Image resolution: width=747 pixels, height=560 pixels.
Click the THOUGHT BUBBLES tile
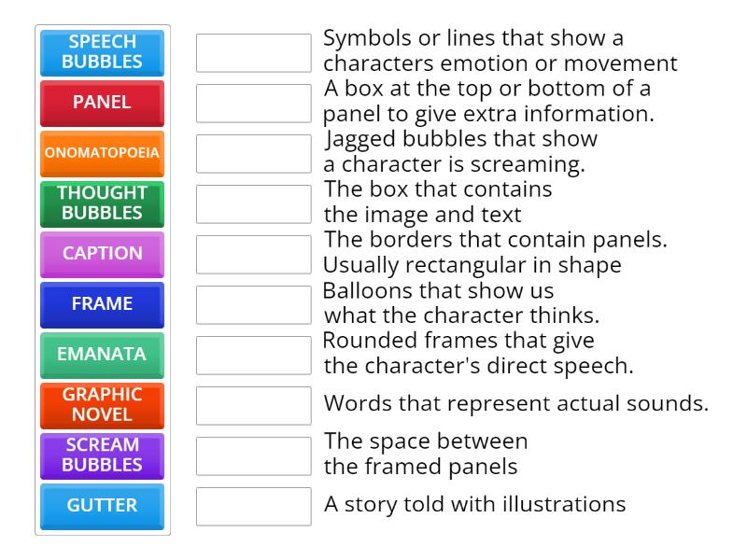[102, 203]
